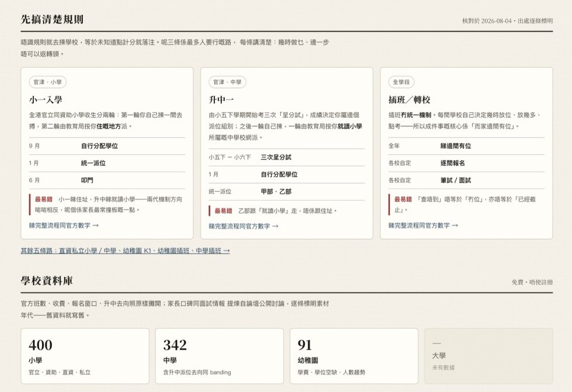Click the 升中一 card heading
572x392 pixels.
click(221, 100)
